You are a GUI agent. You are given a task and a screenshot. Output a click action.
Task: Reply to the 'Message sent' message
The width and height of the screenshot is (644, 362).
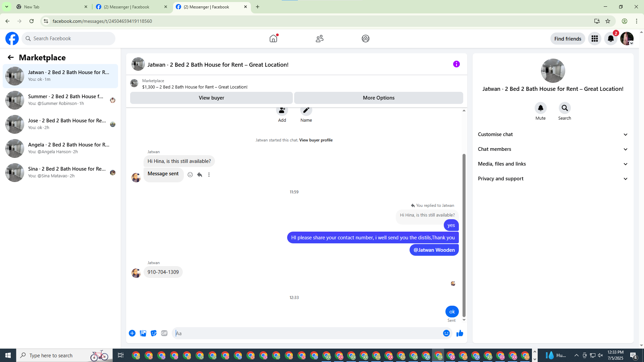click(x=200, y=175)
